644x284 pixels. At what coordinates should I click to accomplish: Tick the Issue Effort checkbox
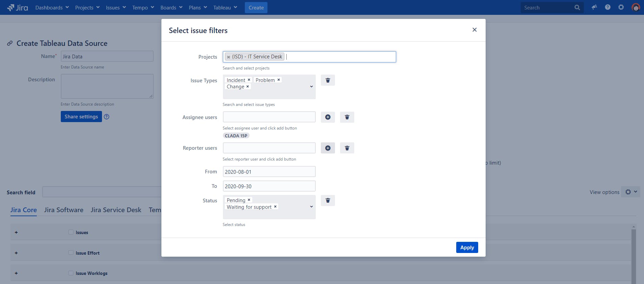(x=71, y=253)
